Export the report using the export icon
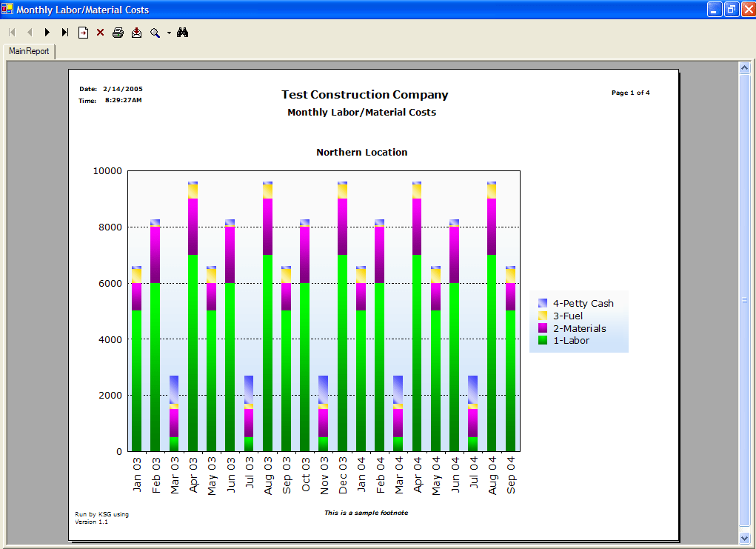756x549 pixels. pos(136,32)
